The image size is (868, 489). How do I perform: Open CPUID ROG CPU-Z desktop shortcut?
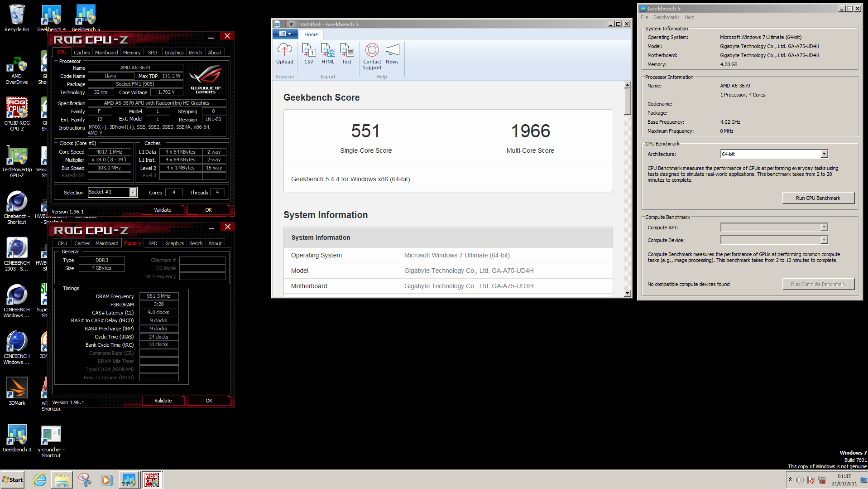17,114
